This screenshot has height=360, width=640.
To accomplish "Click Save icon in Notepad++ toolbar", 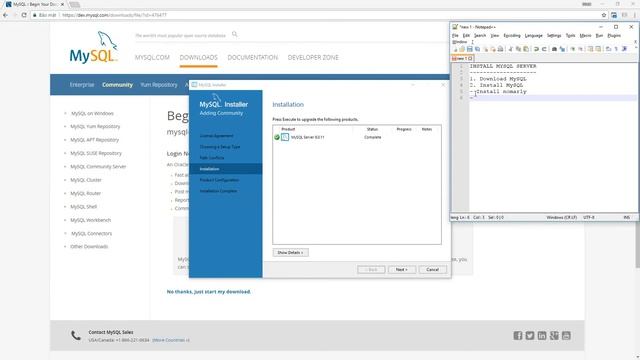I will (x=470, y=49).
